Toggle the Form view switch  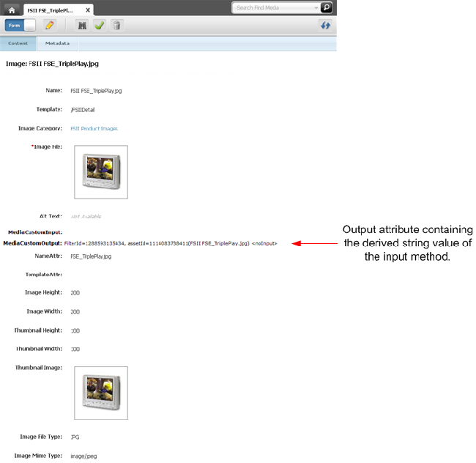tap(21, 25)
